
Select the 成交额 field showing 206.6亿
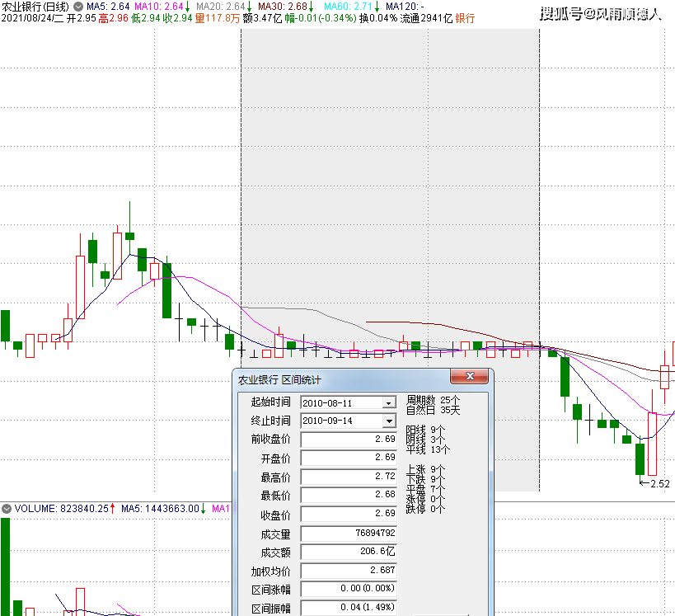tap(349, 552)
